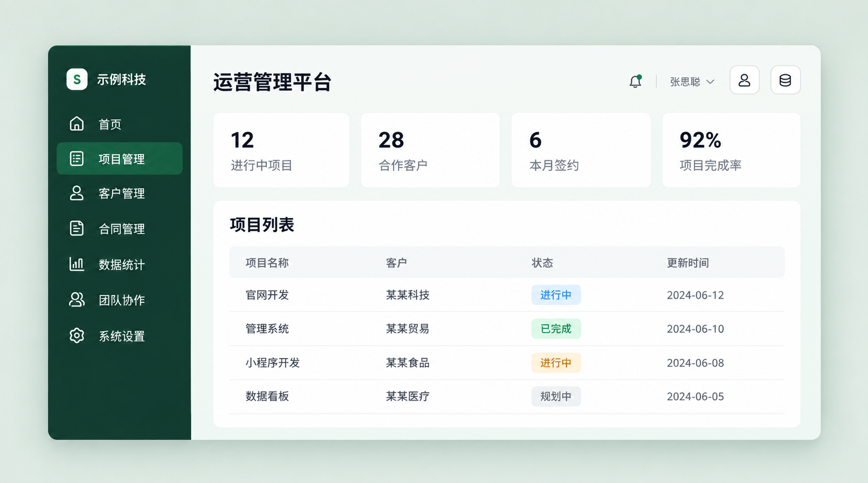Click the list icon beside 项目管理
This screenshot has width=868, height=483.
(76, 158)
